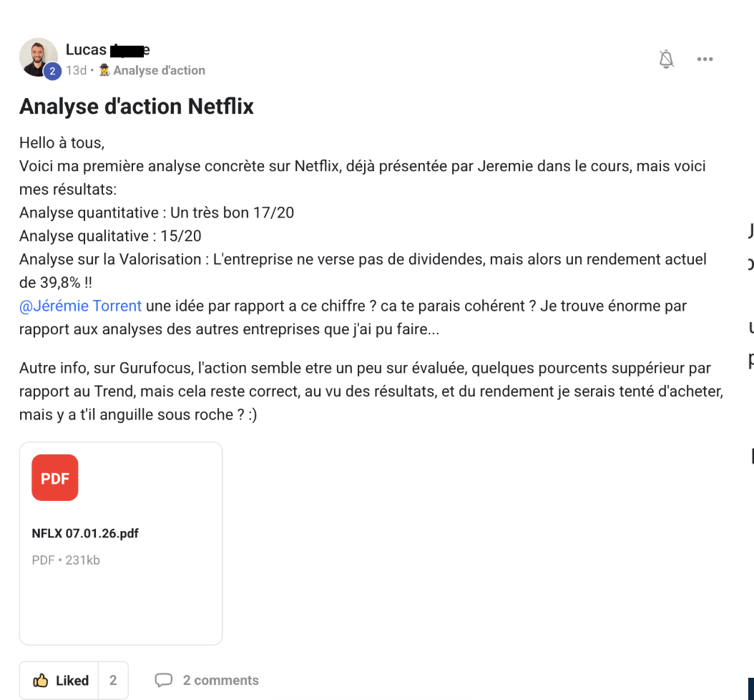The width and height of the screenshot is (754, 700).
Task: Click the thumbs-up like icon
Action: tap(41, 681)
